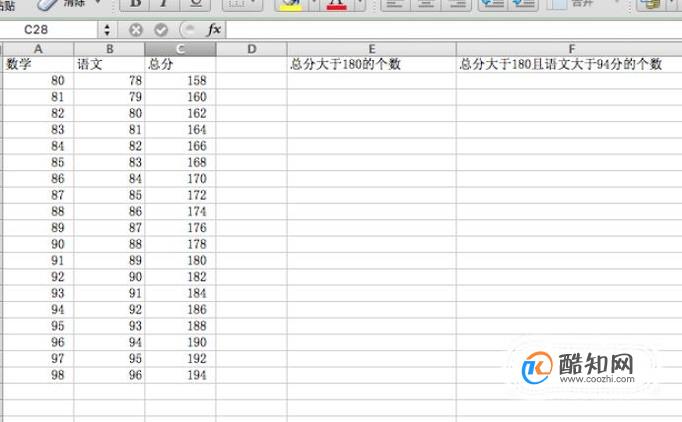
Task: Apply the red font color
Action: click(337, 4)
